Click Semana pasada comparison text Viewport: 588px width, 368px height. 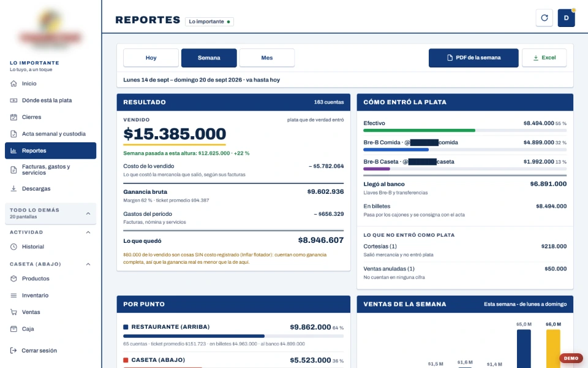pyautogui.click(x=186, y=153)
